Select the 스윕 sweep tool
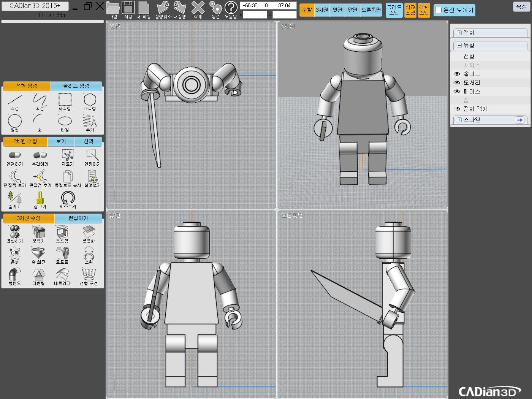 tap(89, 255)
